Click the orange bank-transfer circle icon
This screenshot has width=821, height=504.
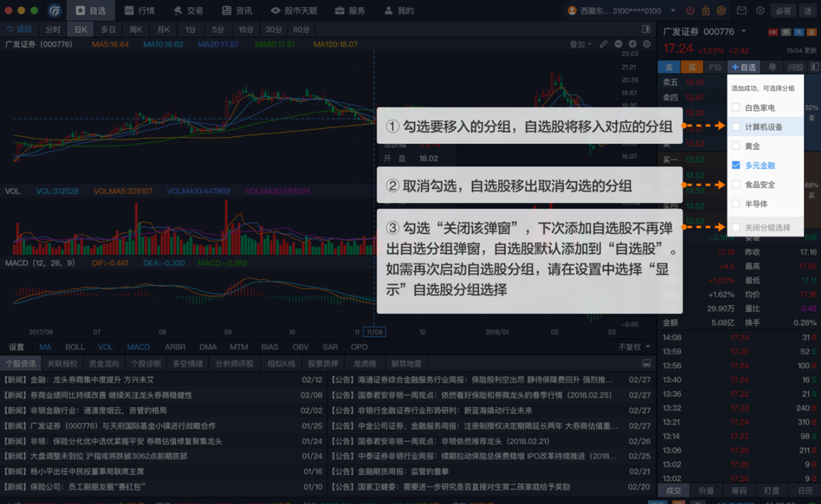point(721,11)
